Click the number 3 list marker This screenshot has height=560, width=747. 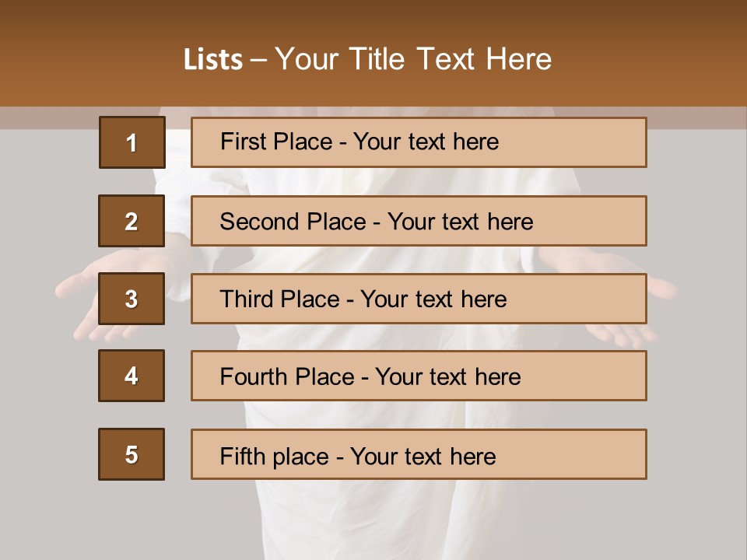tap(132, 299)
